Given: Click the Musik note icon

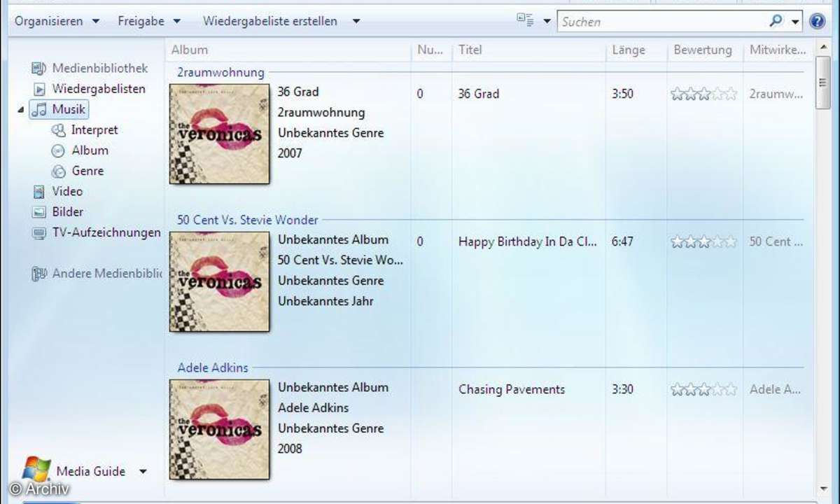Looking at the screenshot, I should click(40, 110).
